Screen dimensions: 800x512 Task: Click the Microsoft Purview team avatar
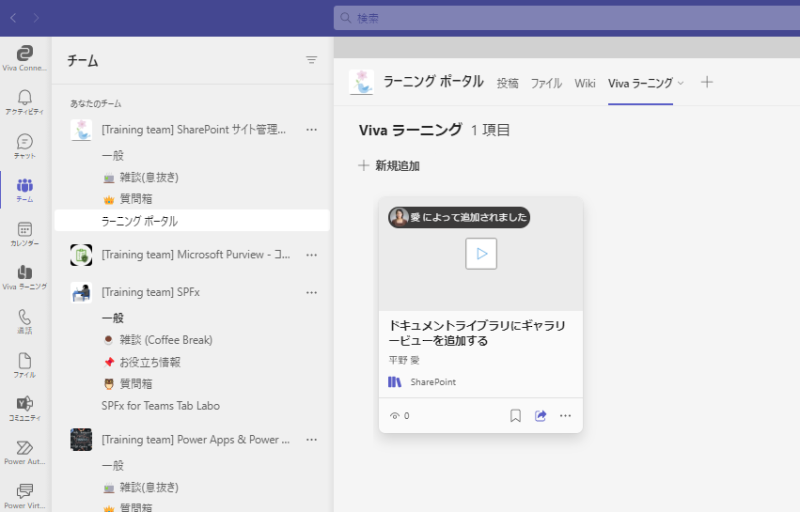tap(81, 254)
